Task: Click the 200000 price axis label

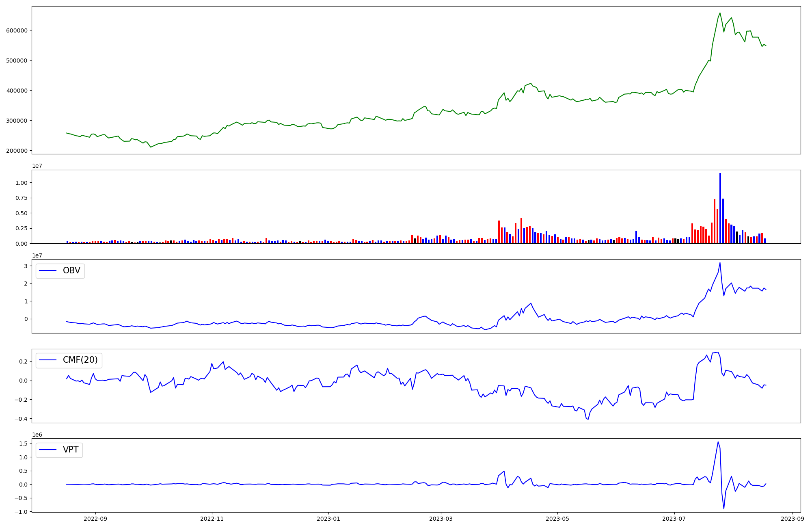Action: (x=17, y=151)
